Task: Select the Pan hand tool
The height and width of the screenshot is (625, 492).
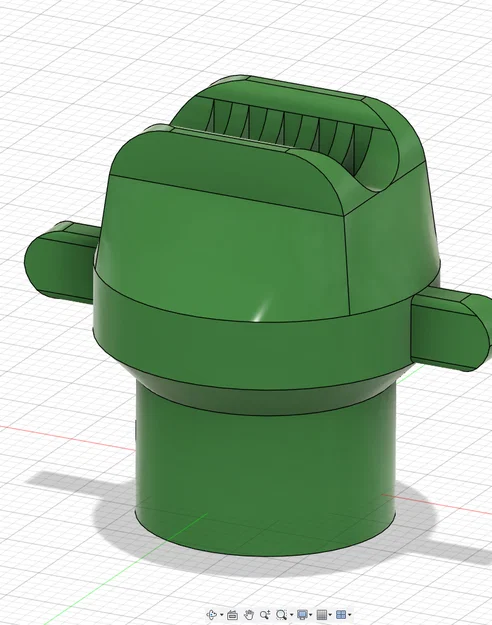Action: point(249,615)
